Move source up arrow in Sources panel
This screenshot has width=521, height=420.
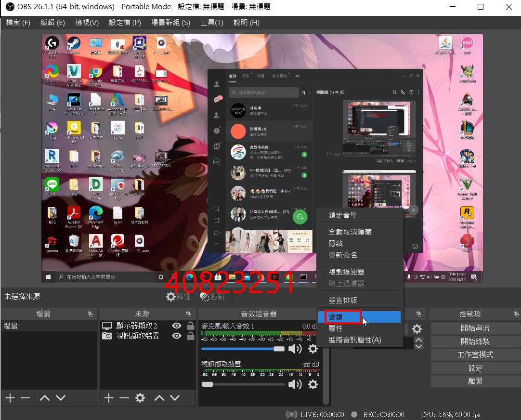tap(159, 398)
